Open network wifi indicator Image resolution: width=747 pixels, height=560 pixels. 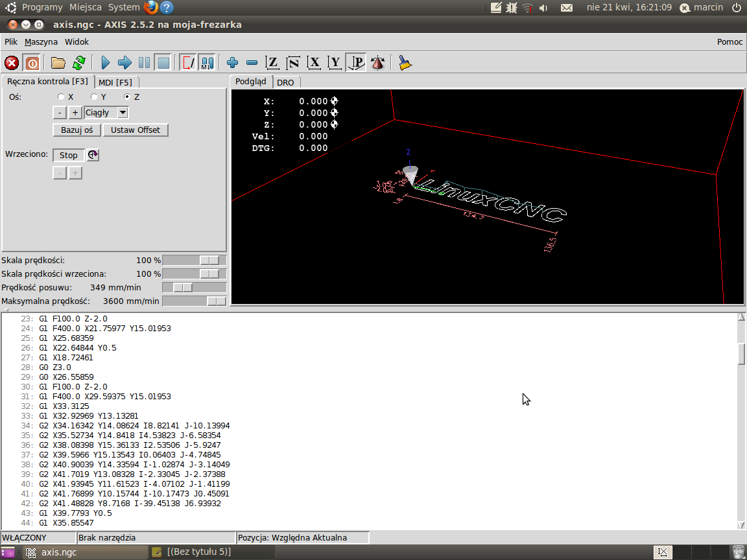pyautogui.click(x=527, y=8)
